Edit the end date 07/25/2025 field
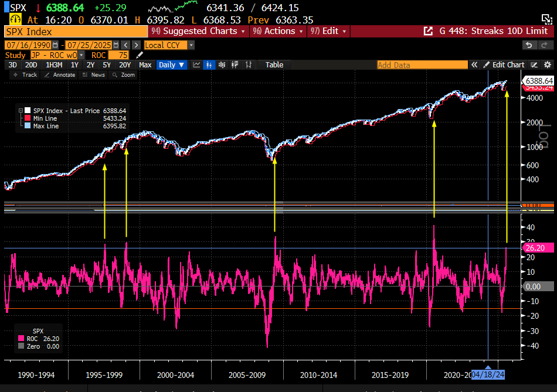Viewport: 557px width, 392px height. click(90, 45)
